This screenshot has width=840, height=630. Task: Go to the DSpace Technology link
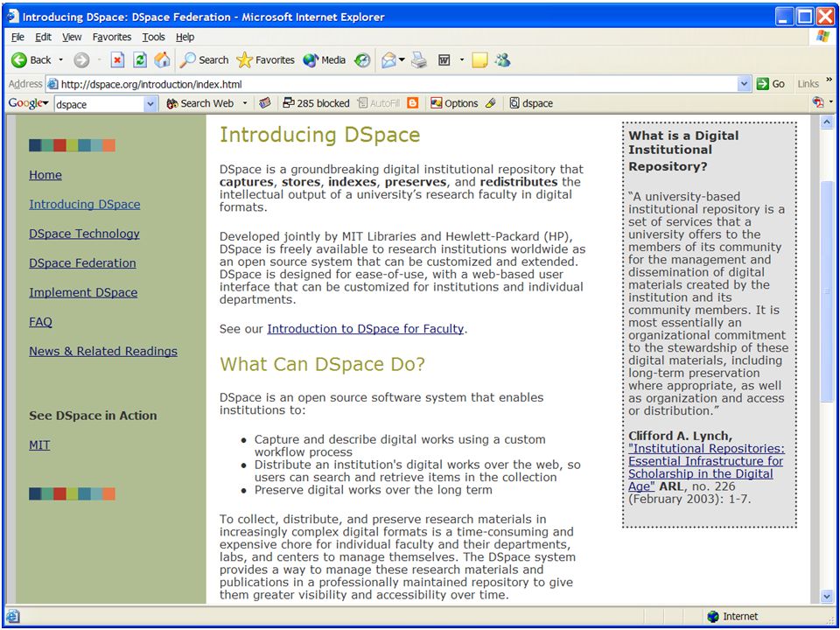coord(84,234)
